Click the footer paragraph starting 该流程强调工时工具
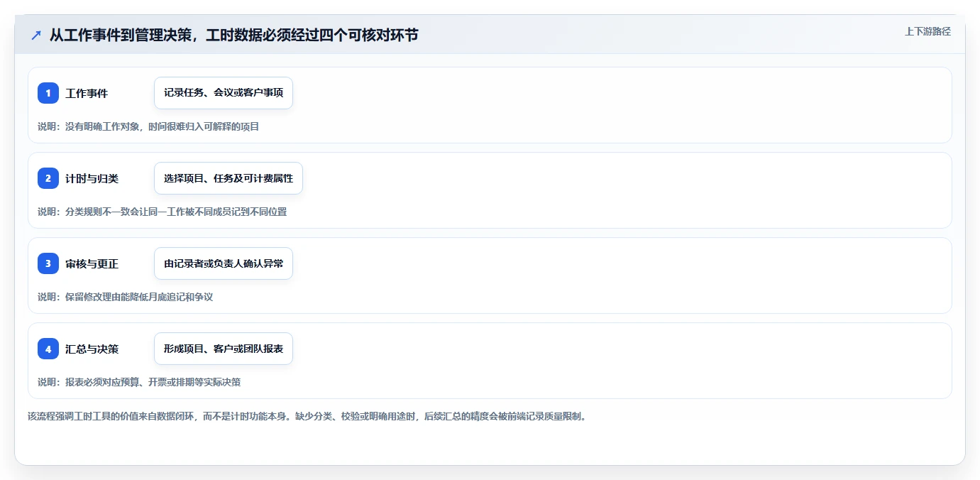Screen dimensions: 980x480 pyautogui.click(x=307, y=416)
